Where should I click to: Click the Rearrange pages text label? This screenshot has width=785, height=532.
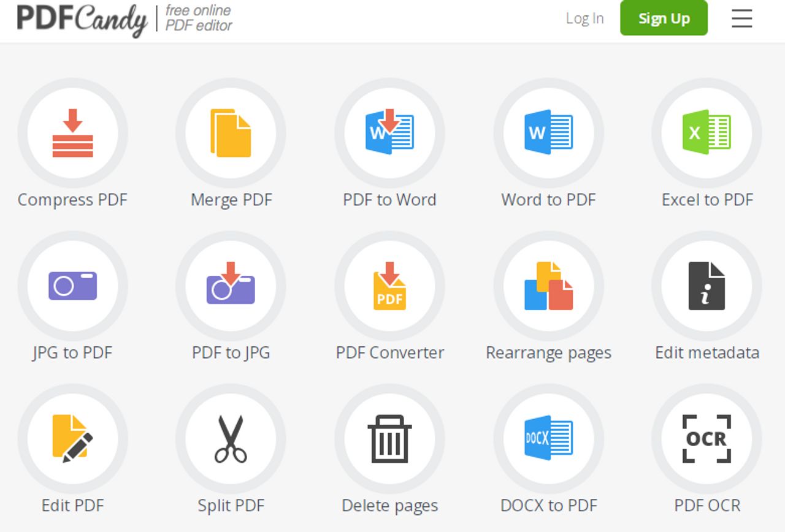pyautogui.click(x=548, y=353)
